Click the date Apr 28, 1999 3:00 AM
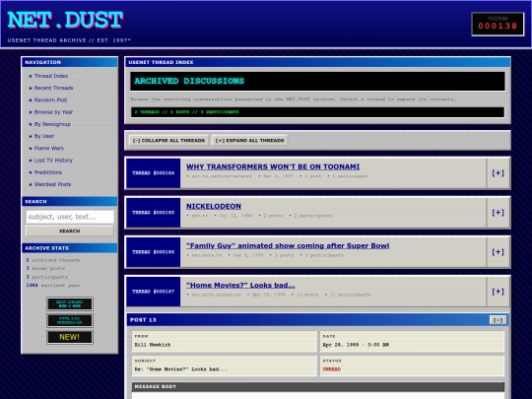The image size is (532, 399). pyautogui.click(x=356, y=345)
